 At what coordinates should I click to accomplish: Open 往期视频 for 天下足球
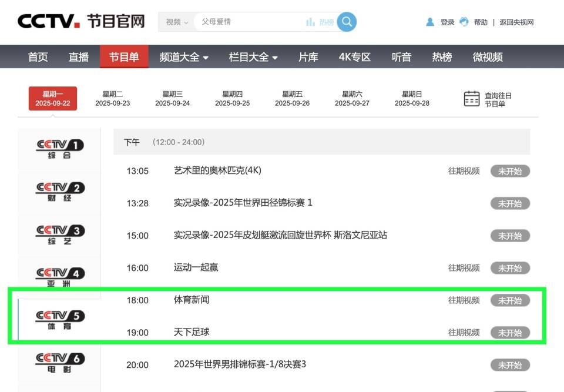tap(464, 332)
